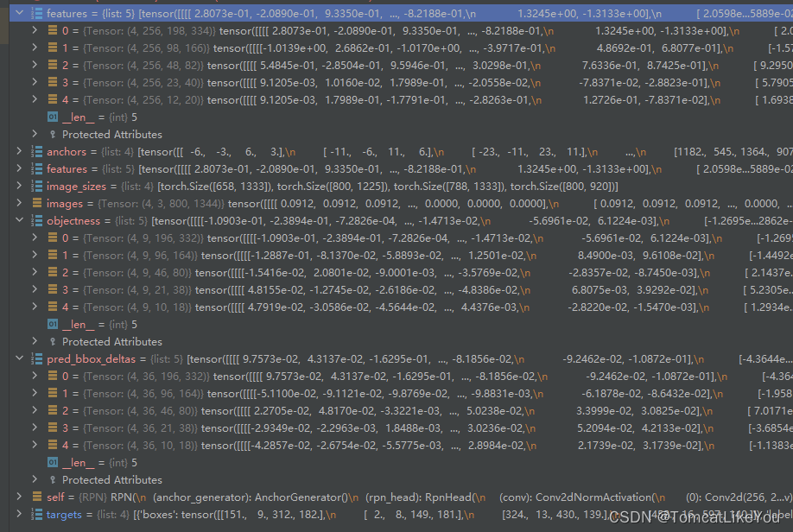
Task: Expand the anchors list variable
Action: [19, 151]
